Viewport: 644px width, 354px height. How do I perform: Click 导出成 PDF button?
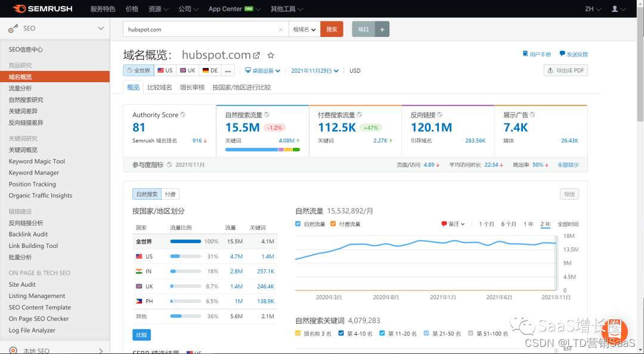(565, 71)
